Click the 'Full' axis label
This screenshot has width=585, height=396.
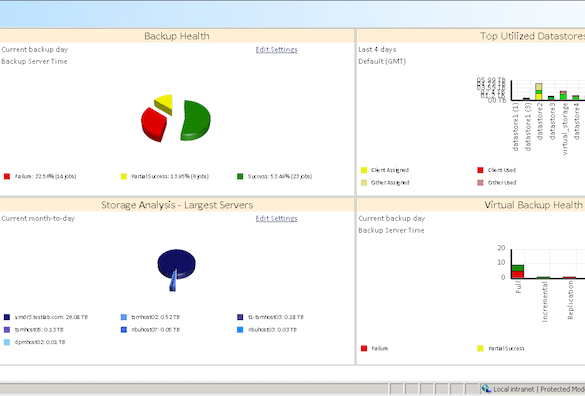pyautogui.click(x=518, y=287)
